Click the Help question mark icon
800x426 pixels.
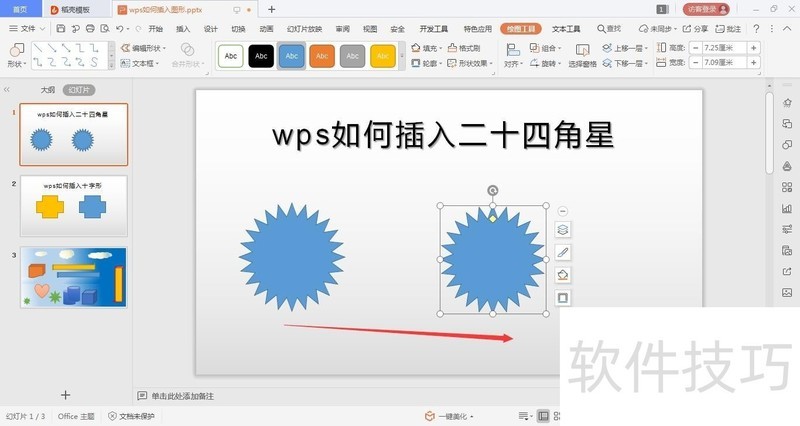point(756,29)
